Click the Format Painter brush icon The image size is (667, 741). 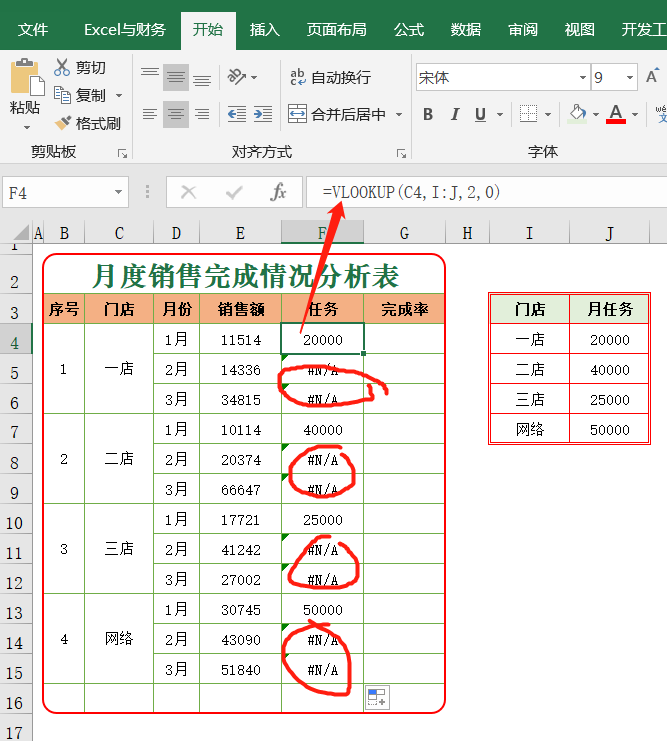pyautogui.click(x=62, y=123)
